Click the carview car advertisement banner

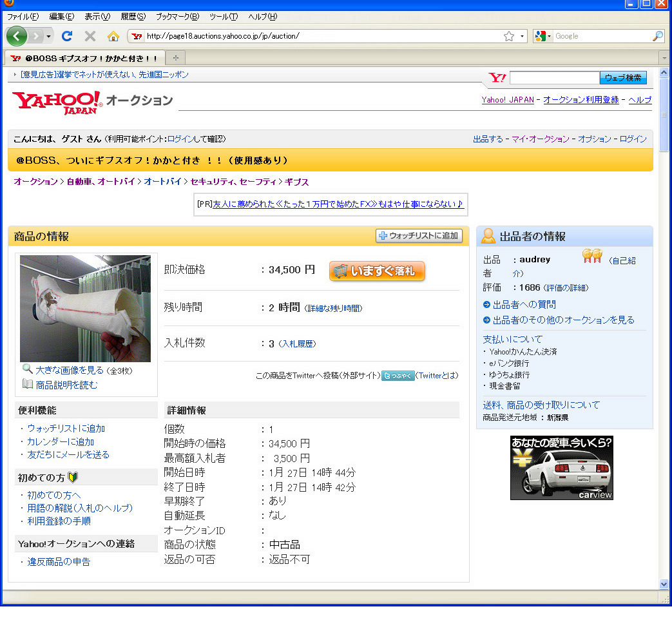561,468
